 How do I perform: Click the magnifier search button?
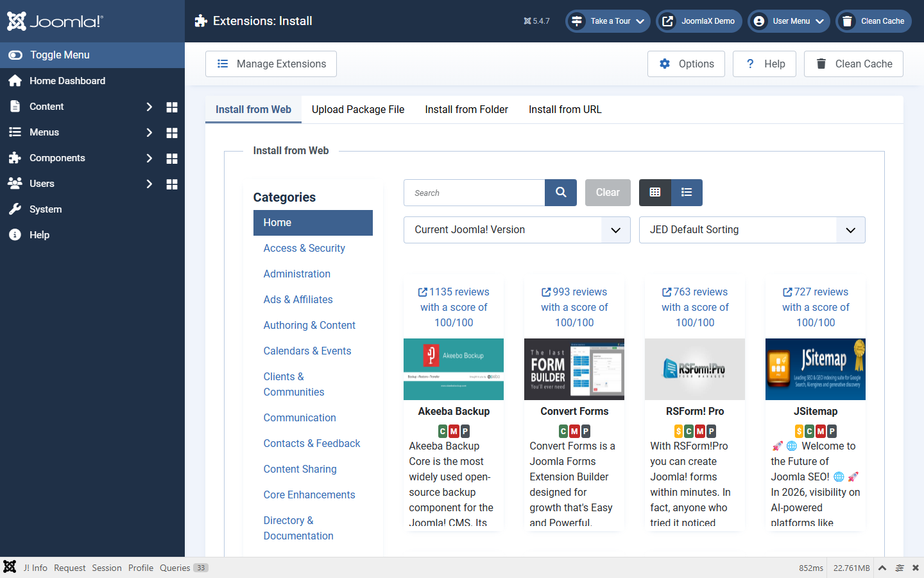tap(561, 193)
